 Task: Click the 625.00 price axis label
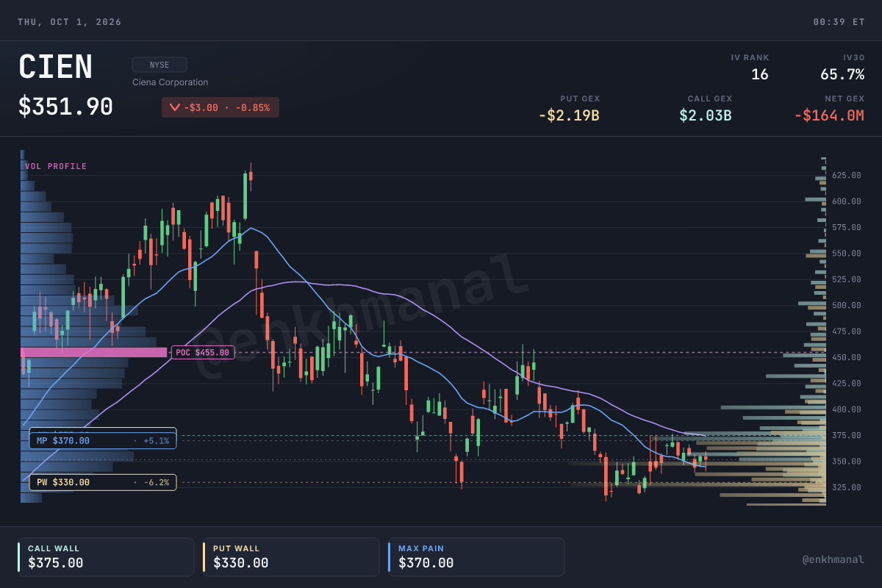pyautogui.click(x=846, y=175)
